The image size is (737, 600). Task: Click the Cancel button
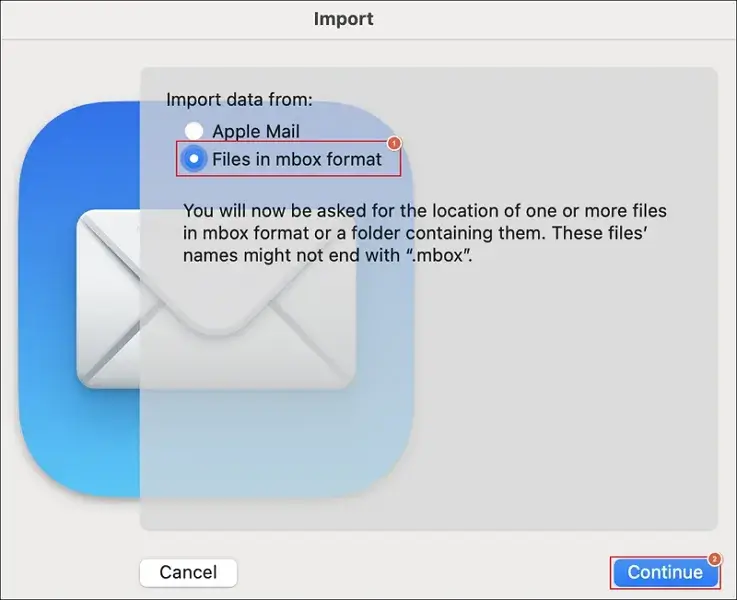click(x=188, y=572)
